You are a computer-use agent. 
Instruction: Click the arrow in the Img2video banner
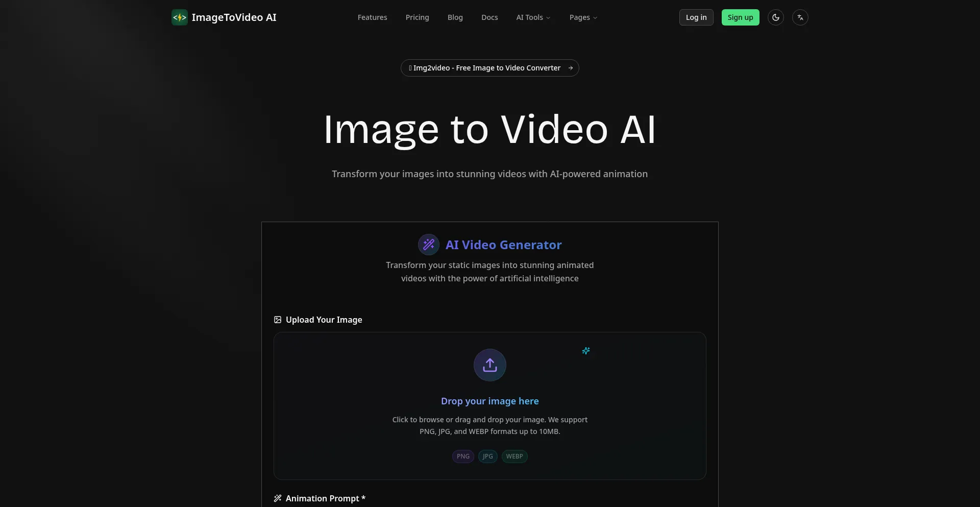tap(571, 68)
